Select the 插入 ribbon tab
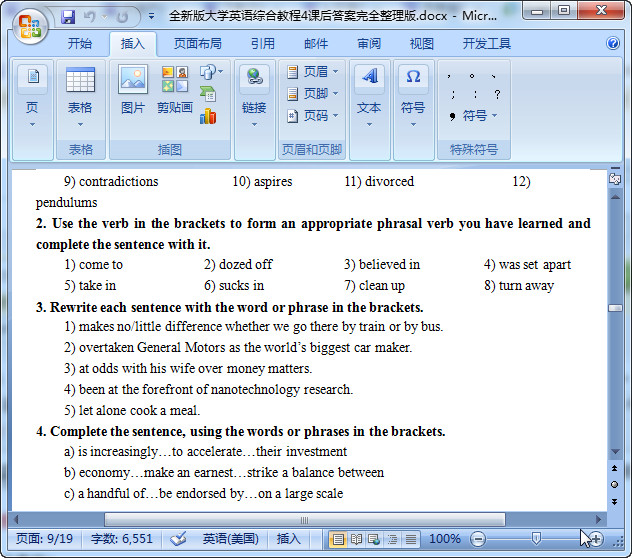This screenshot has height=558, width=632. pyautogui.click(x=133, y=43)
